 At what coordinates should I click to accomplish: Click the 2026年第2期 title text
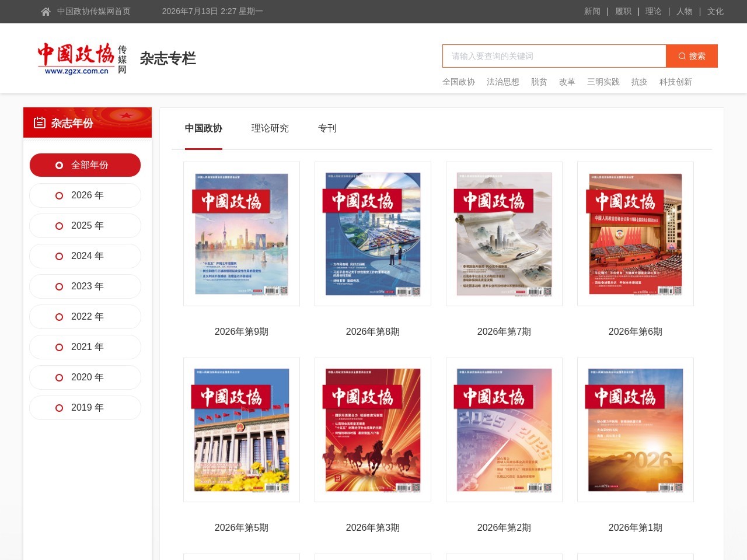(x=504, y=528)
